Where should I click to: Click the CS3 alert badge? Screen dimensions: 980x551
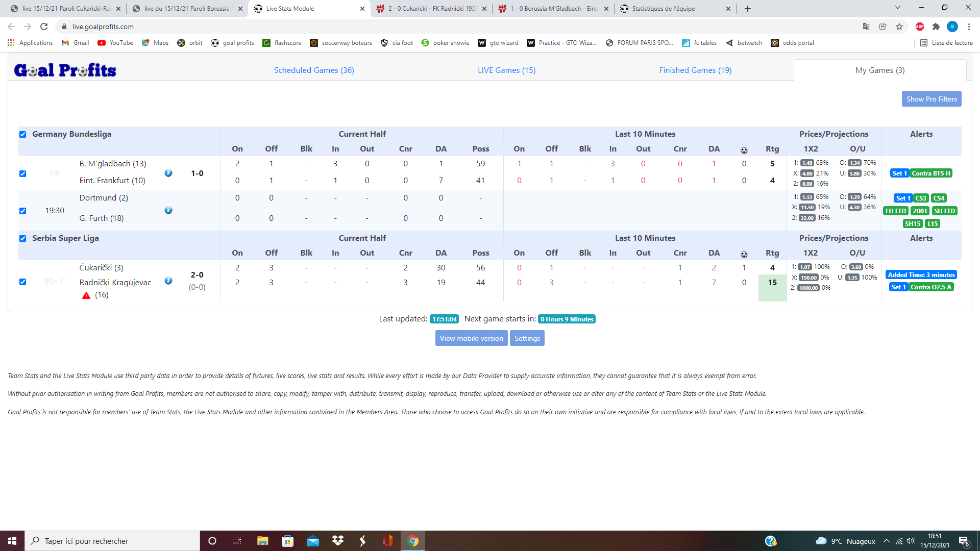[921, 198]
